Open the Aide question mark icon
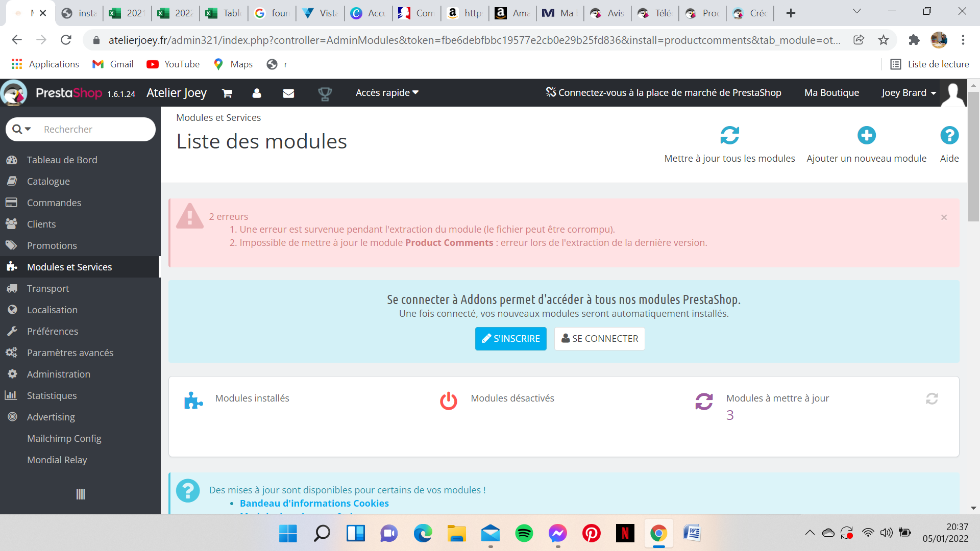 (x=949, y=135)
